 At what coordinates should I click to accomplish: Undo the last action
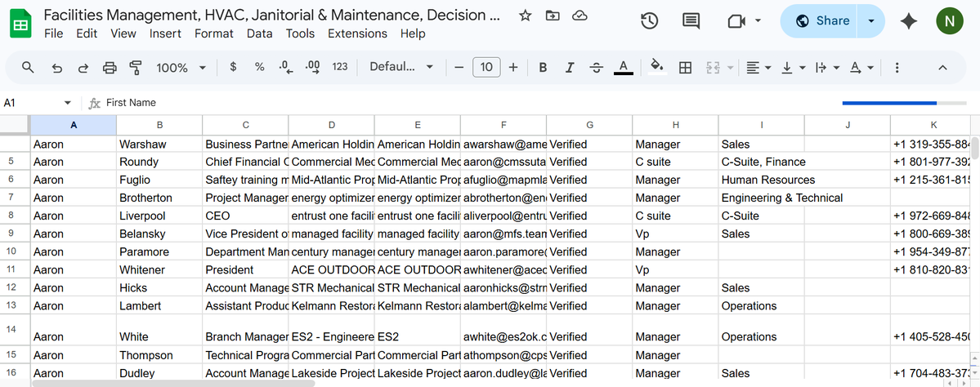pos(57,68)
